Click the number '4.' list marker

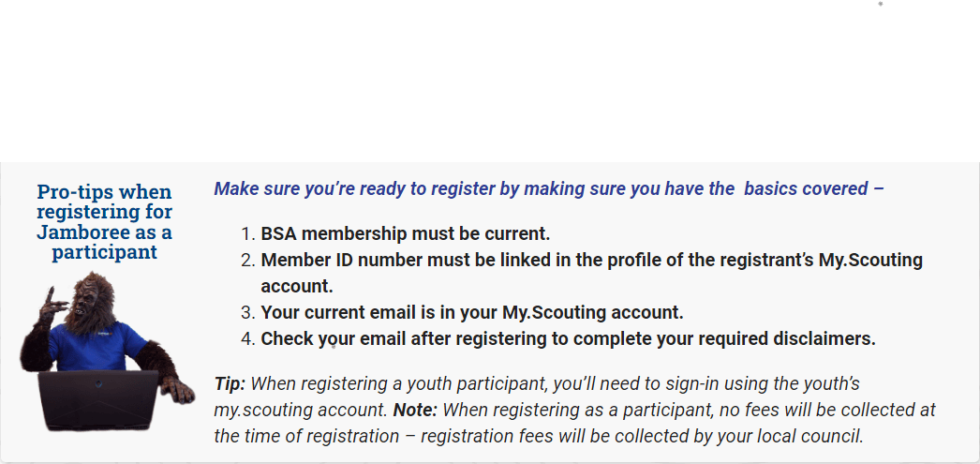248,338
